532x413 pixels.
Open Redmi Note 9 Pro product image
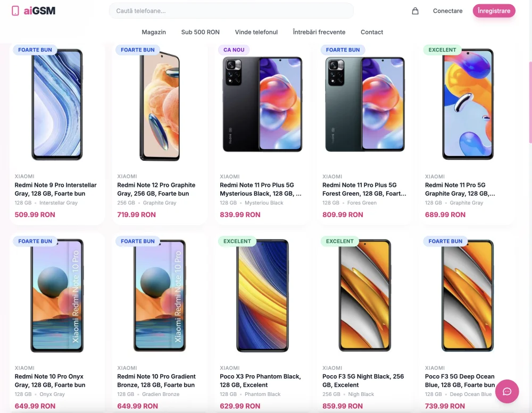(x=57, y=105)
